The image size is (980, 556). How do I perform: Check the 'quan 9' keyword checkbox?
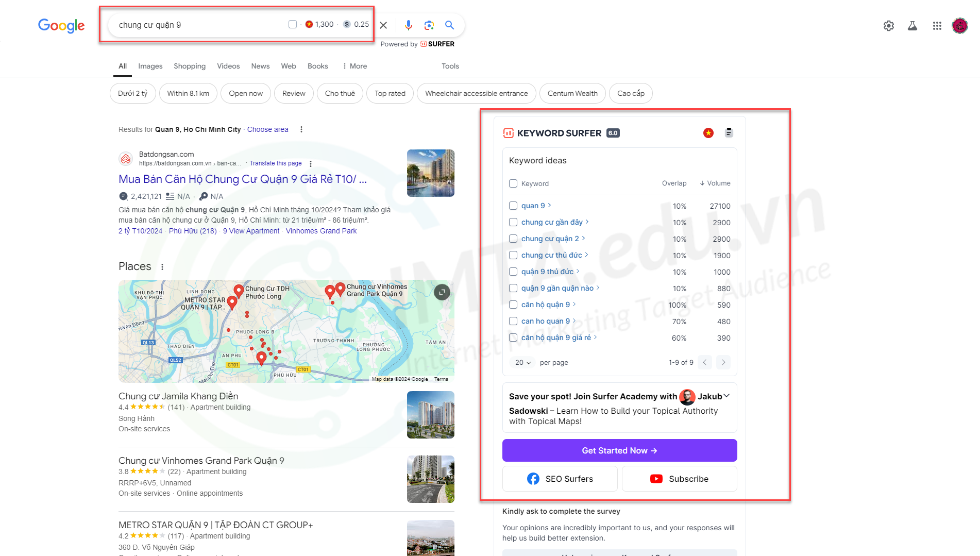tap(513, 206)
